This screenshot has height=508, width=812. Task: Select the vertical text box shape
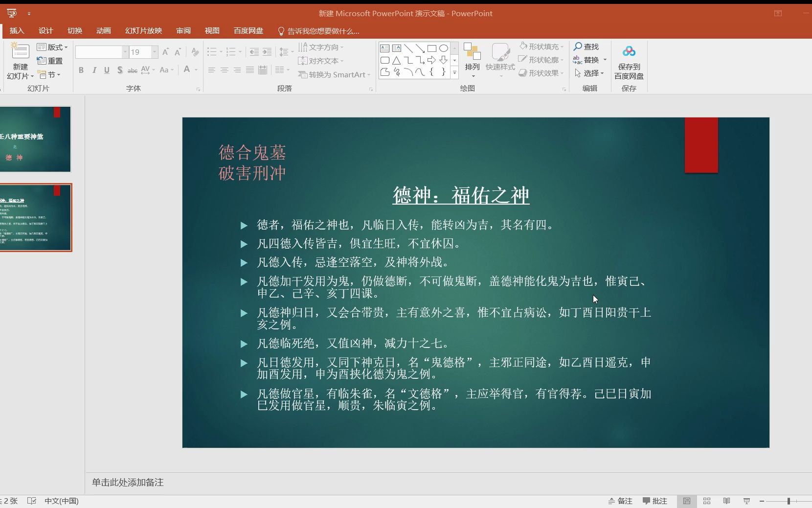(397, 48)
